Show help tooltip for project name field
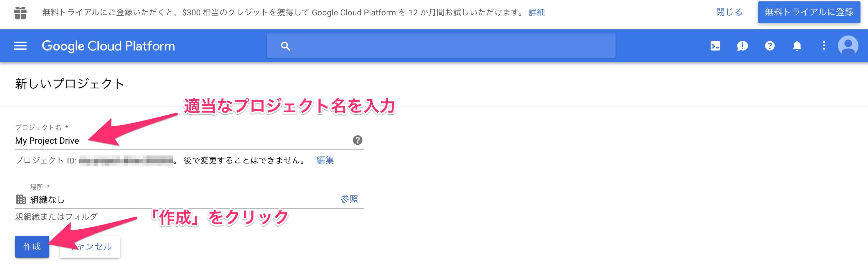Viewport: 868px width, 273px height. (358, 140)
